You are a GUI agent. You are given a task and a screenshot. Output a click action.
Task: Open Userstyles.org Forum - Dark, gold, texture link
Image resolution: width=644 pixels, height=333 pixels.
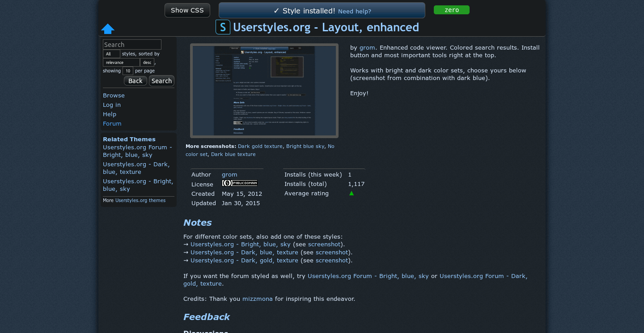click(x=356, y=280)
